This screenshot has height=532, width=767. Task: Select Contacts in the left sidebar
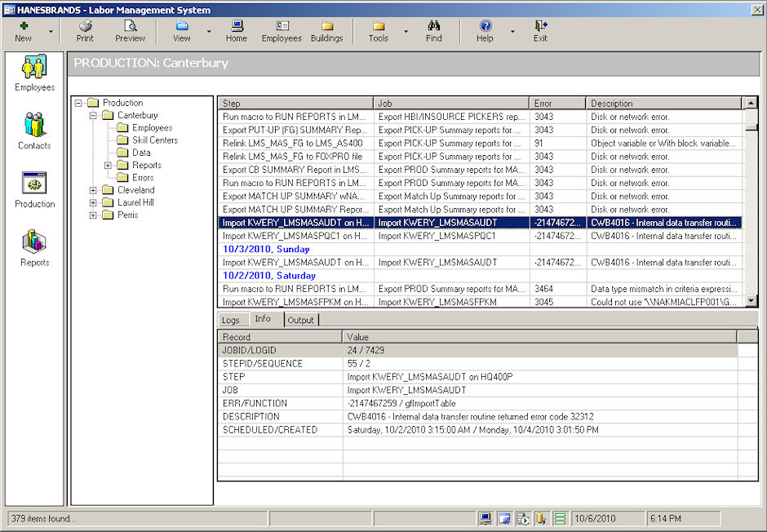point(34,131)
